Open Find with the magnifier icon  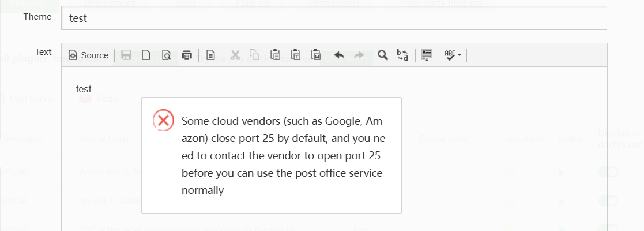pos(383,55)
